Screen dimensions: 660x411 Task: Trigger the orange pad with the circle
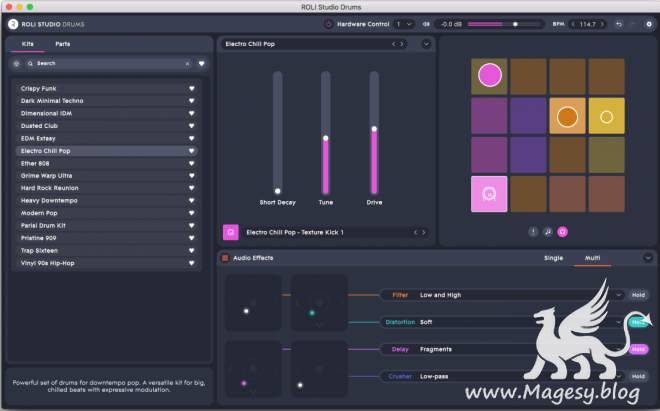click(567, 116)
